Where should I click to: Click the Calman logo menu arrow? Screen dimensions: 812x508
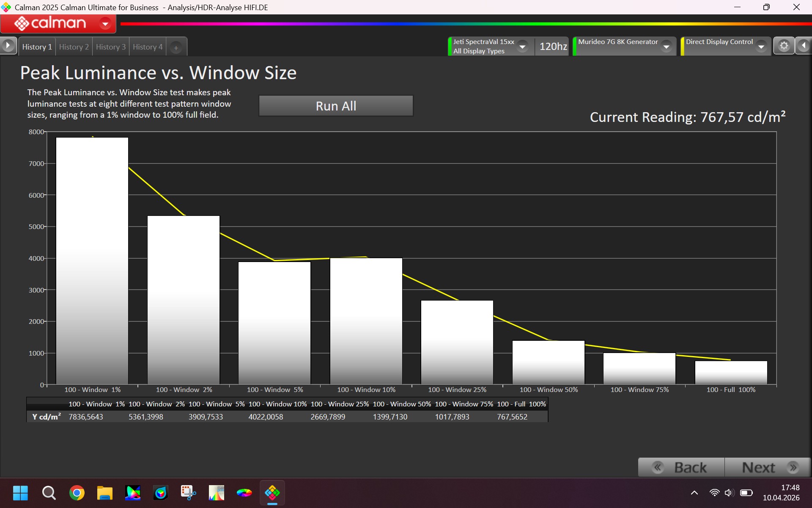105,24
